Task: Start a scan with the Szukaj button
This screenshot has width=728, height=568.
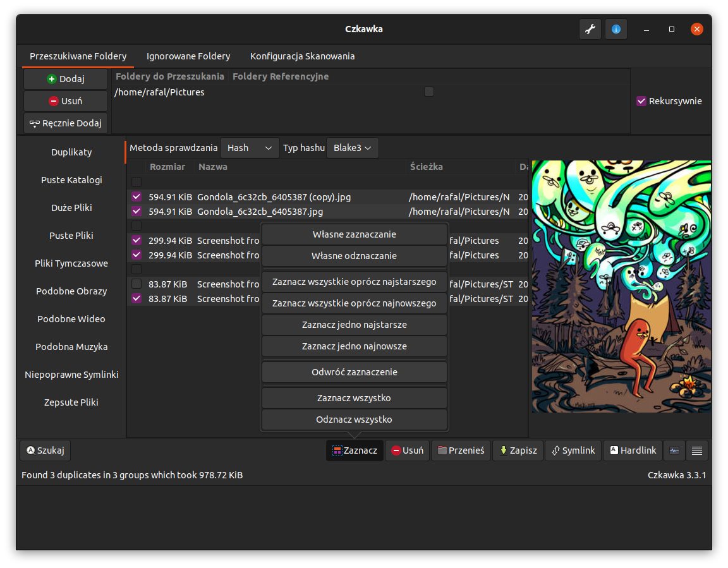Action: coord(44,450)
